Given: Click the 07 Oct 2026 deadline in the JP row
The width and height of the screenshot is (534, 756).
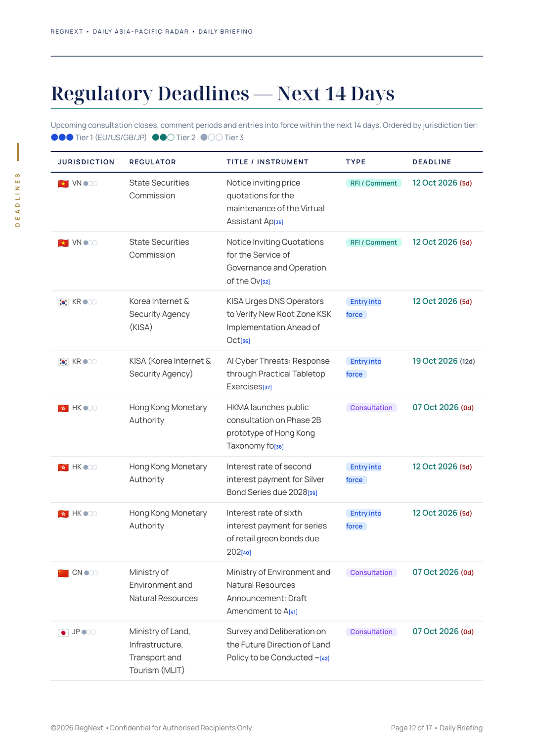Looking at the screenshot, I should (x=443, y=632).
